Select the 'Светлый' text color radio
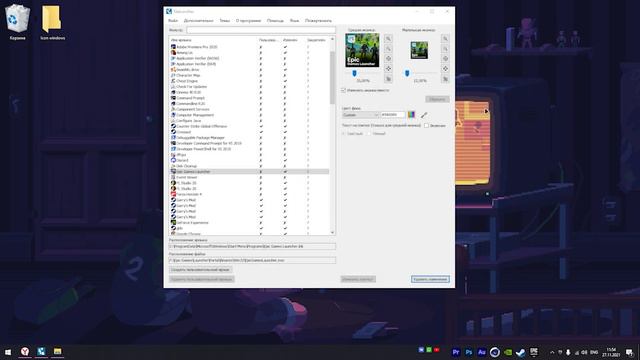The width and height of the screenshot is (640, 360). point(344,133)
